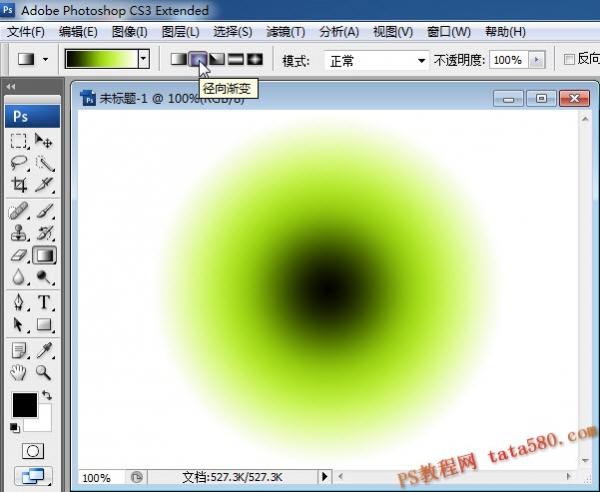Screen dimensions: 600x492
Task: Change screen mode button
Action: click(33, 476)
